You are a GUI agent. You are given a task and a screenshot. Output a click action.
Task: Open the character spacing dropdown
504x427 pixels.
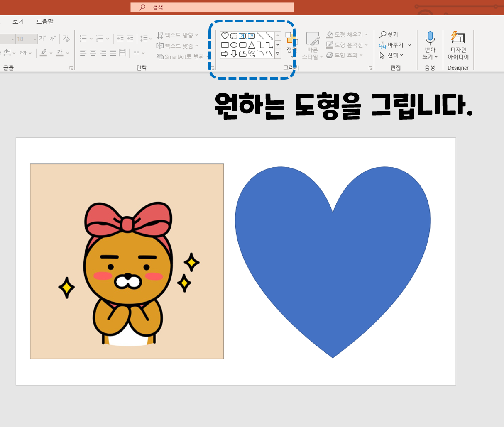point(9,53)
